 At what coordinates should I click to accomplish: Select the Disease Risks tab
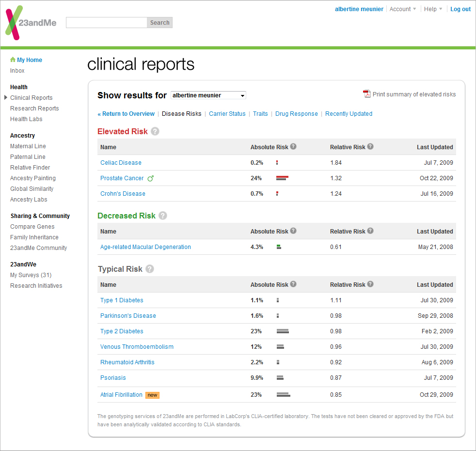(182, 114)
